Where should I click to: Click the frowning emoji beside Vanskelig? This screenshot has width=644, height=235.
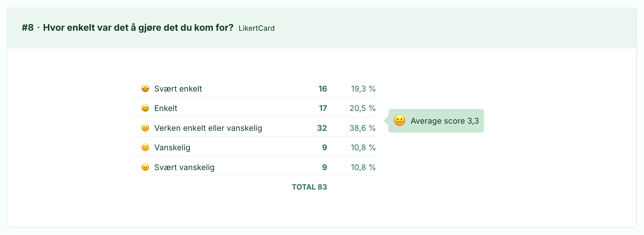coord(145,148)
